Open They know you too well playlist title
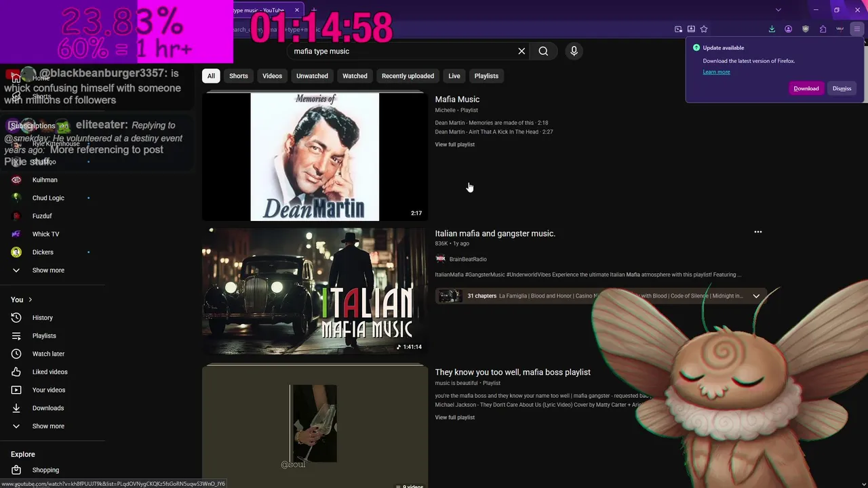 click(x=513, y=372)
